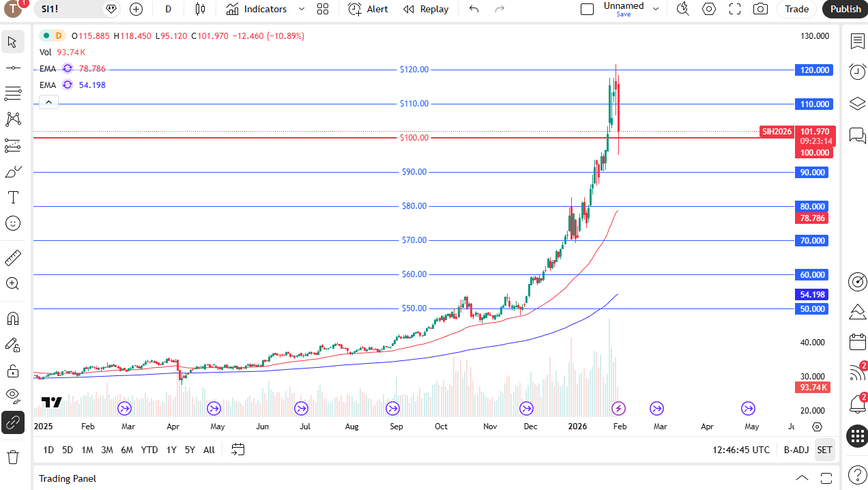Create an Alert from the toolbar
Screen dimensions: 868x490
(x=368, y=9)
